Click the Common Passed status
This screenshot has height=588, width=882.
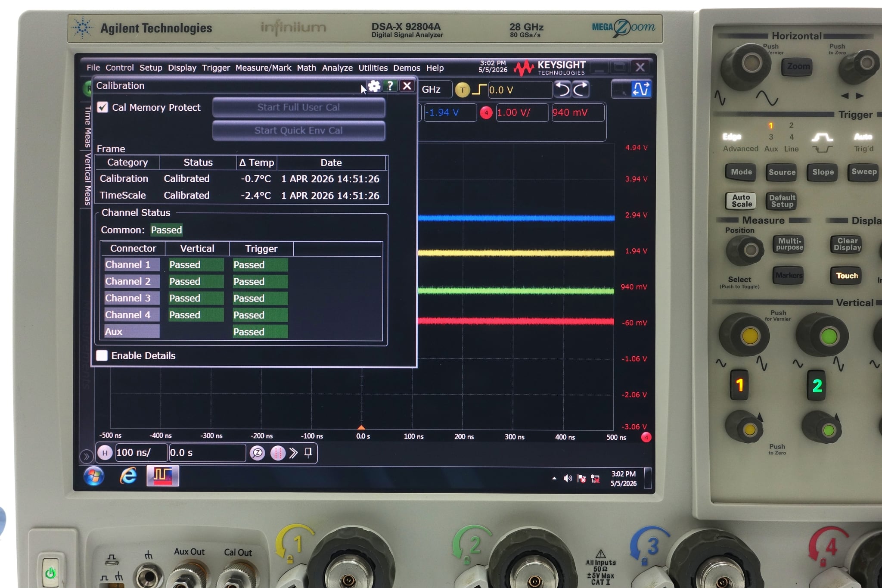click(x=166, y=230)
